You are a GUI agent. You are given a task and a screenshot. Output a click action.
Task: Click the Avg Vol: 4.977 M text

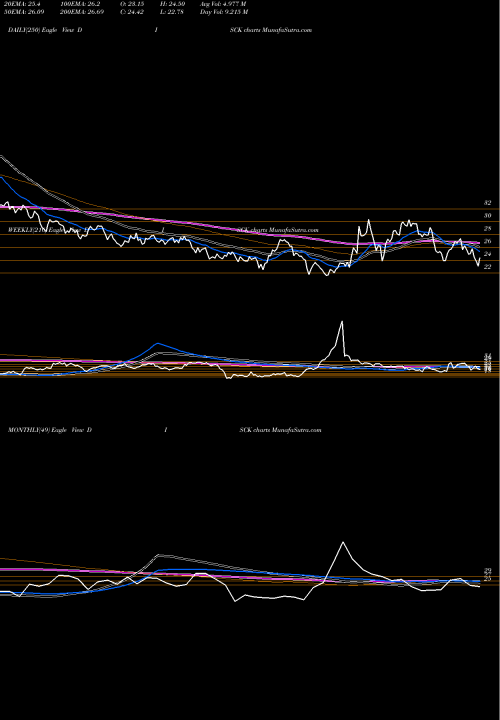pos(224,4)
